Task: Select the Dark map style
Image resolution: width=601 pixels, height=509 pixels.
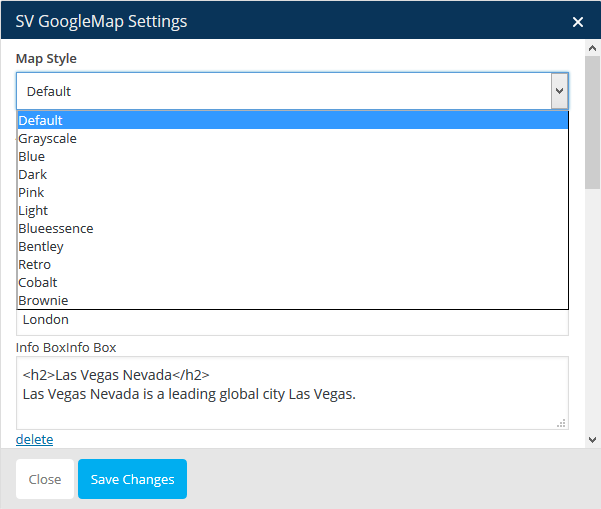Action: tap(293, 174)
